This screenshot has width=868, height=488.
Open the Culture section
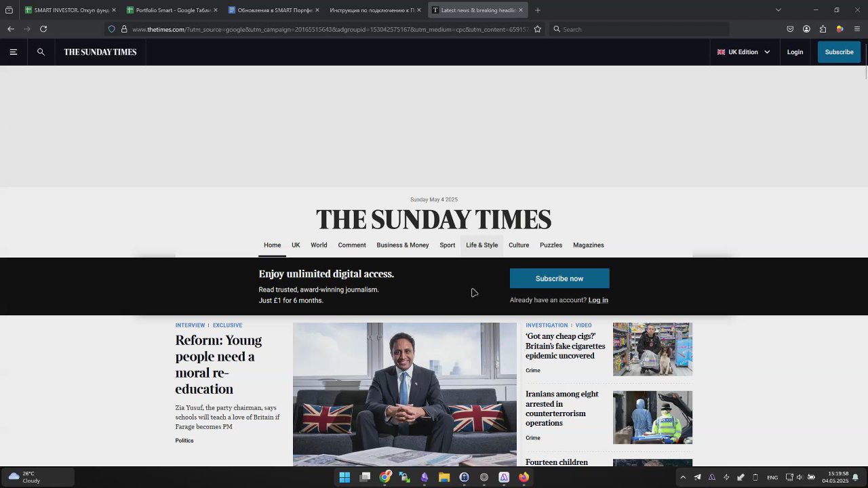pos(519,245)
